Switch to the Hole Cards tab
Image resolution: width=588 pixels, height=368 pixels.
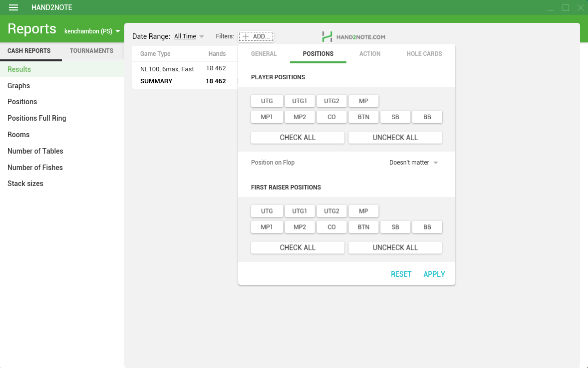point(424,54)
